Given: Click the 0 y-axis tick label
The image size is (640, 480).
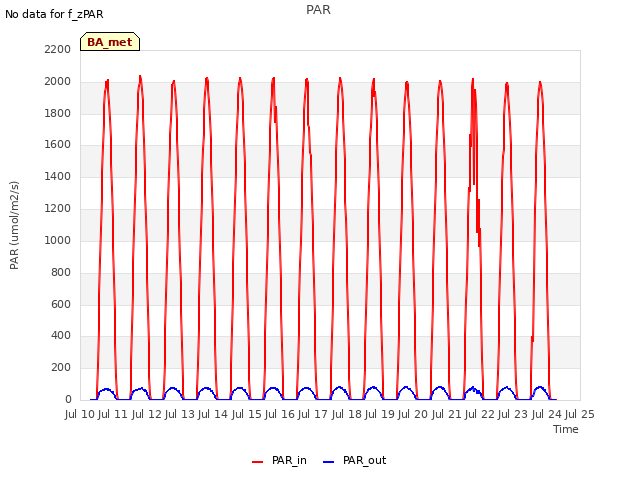Looking at the screenshot, I should (68, 399).
